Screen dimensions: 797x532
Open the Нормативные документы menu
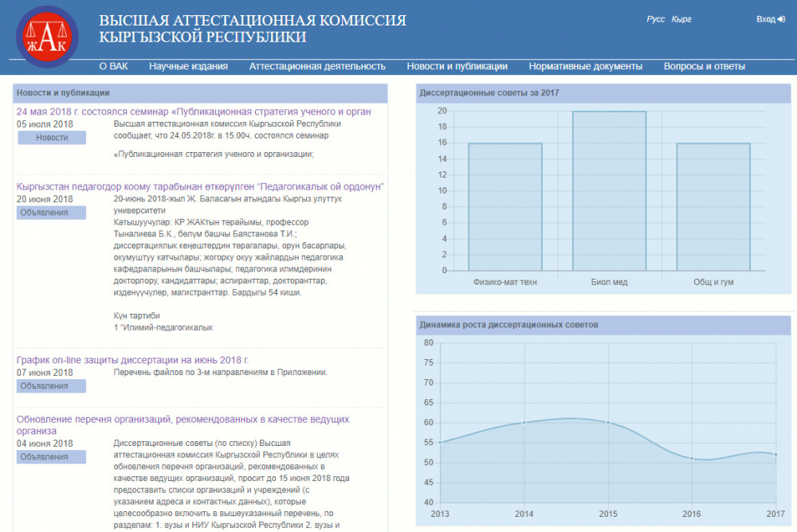pos(586,66)
